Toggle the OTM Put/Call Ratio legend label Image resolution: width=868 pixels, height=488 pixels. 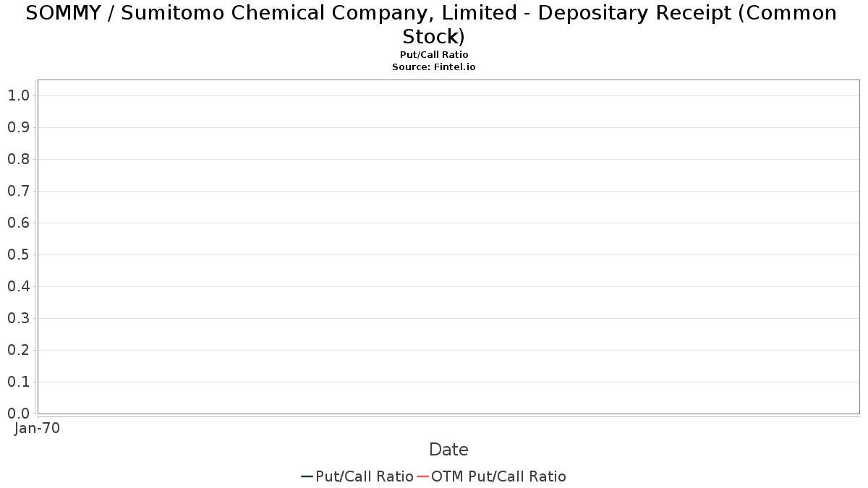click(498, 476)
